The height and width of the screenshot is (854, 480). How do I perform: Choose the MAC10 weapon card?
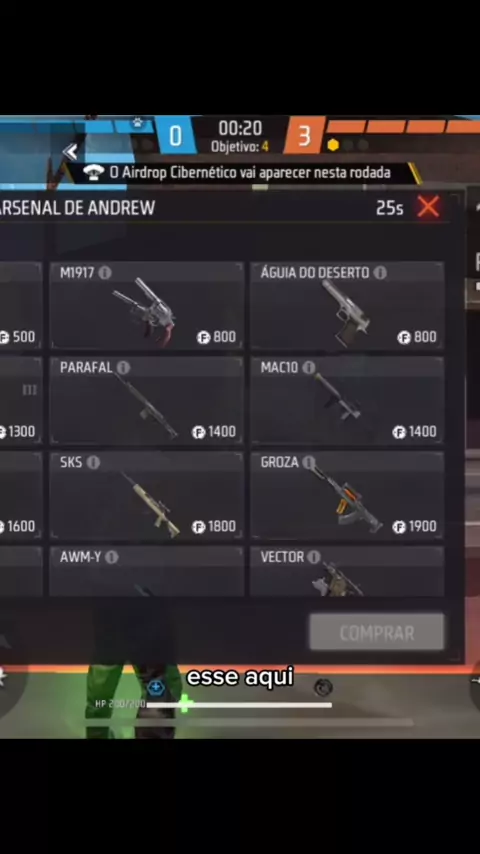347,400
